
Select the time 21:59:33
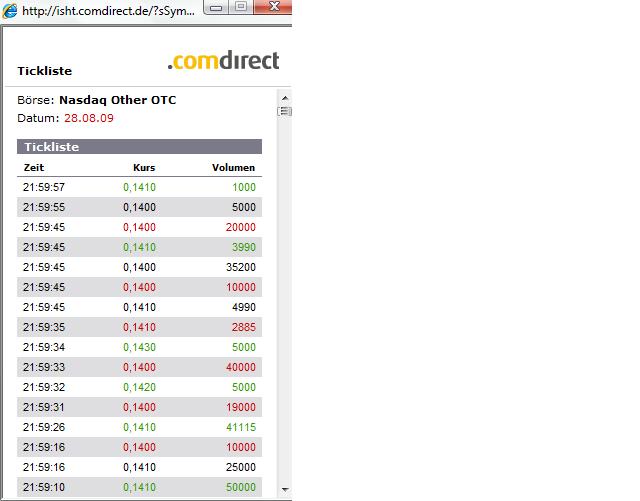(44, 367)
